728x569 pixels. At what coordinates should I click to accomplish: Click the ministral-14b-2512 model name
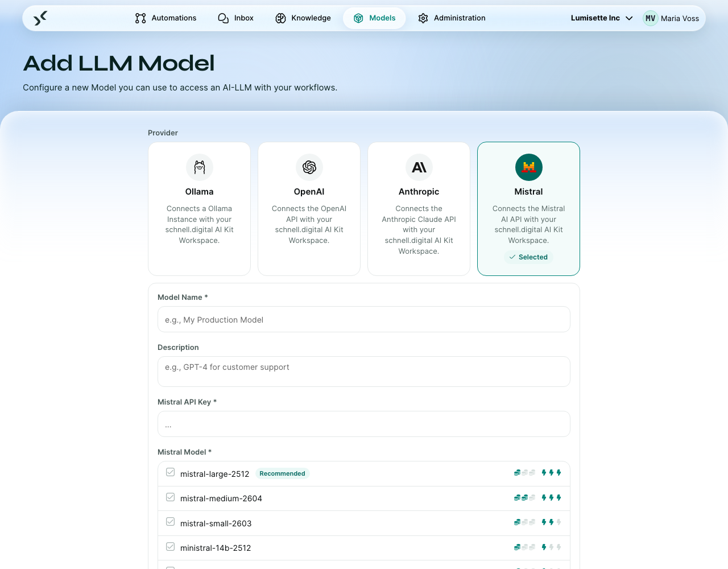[x=216, y=548]
